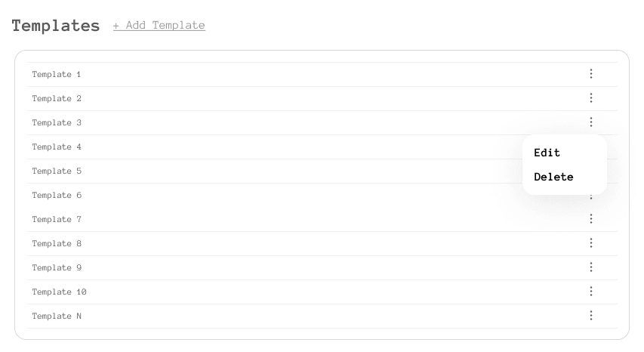Image resolution: width=644 pixels, height=352 pixels.
Task: Click the Template N row name
Action: tap(57, 316)
